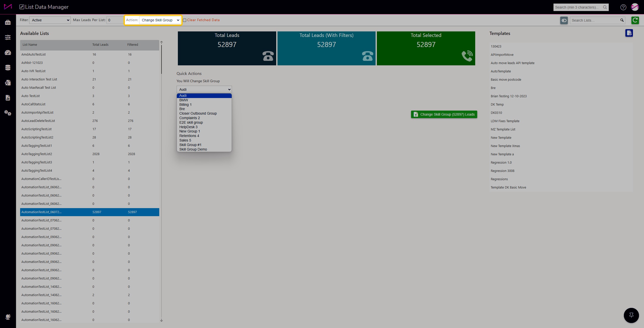
Task: Open the dashboard gauge icon in the sidebar
Action: point(8,53)
